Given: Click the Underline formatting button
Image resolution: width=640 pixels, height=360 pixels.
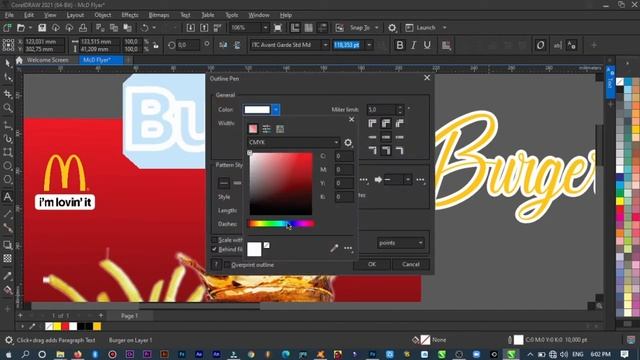Looking at the screenshot, I should (x=427, y=45).
